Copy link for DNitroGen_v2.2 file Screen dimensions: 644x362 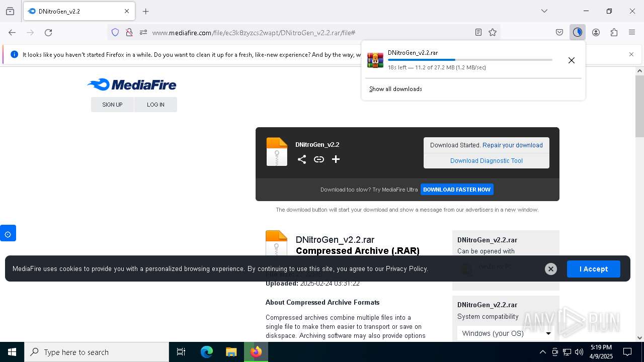[319, 159]
